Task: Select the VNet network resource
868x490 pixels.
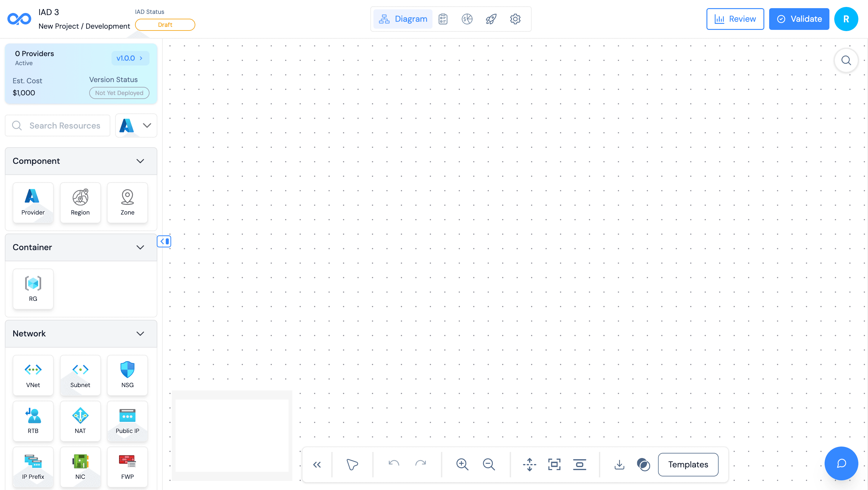Action: click(x=33, y=375)
